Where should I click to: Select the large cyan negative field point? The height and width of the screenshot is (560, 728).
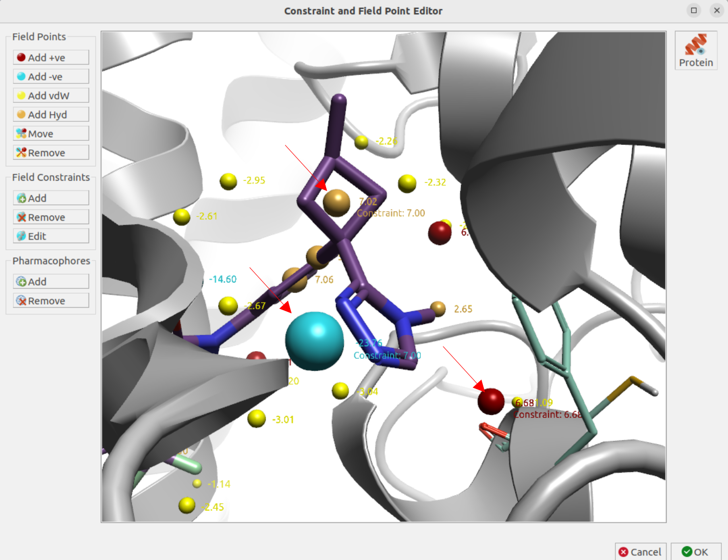point(314,341)
